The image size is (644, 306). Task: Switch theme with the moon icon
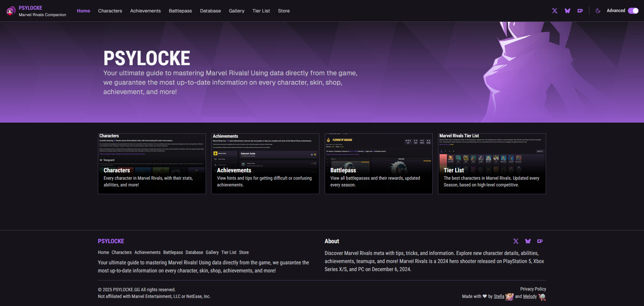[x=598, y=11]
